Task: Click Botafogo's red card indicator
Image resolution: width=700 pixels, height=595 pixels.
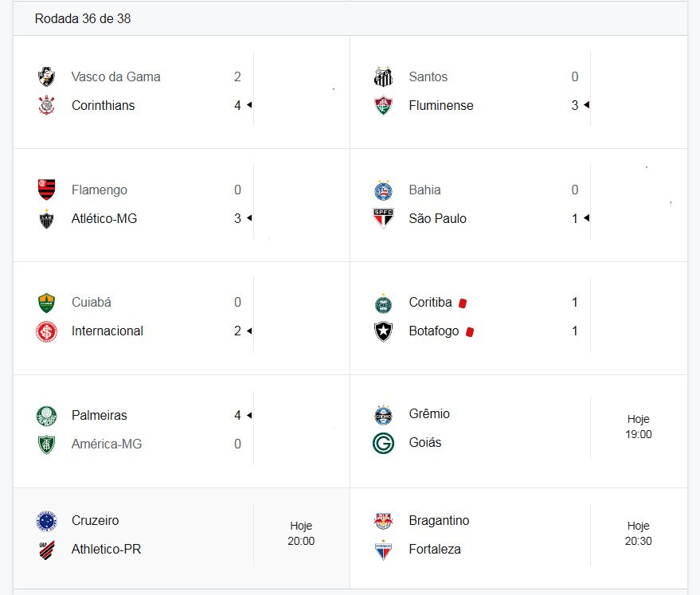Action: pos(470,331)
